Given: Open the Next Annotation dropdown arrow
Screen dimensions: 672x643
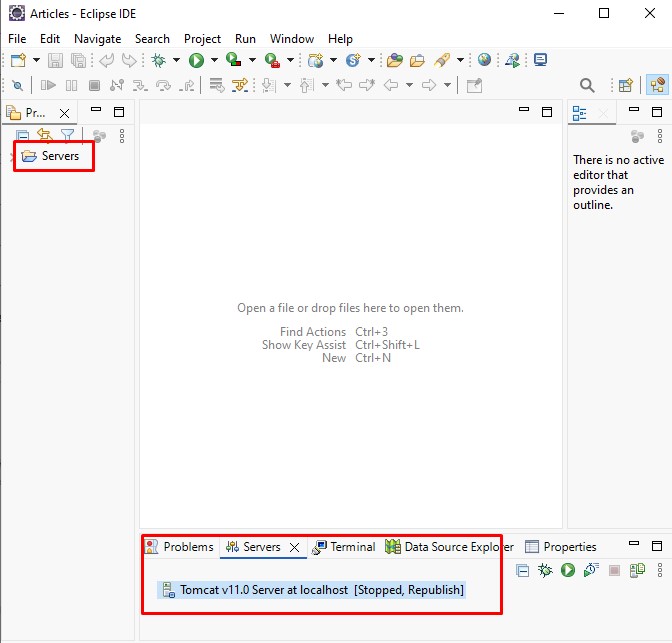Looking at the screenshot, I should pos(288,85).
